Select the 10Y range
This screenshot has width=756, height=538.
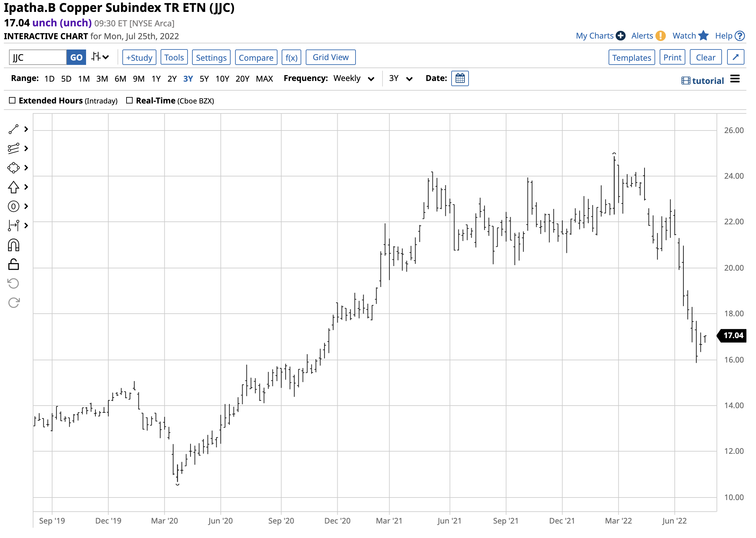pyautogui.click(x=223, y=79)
